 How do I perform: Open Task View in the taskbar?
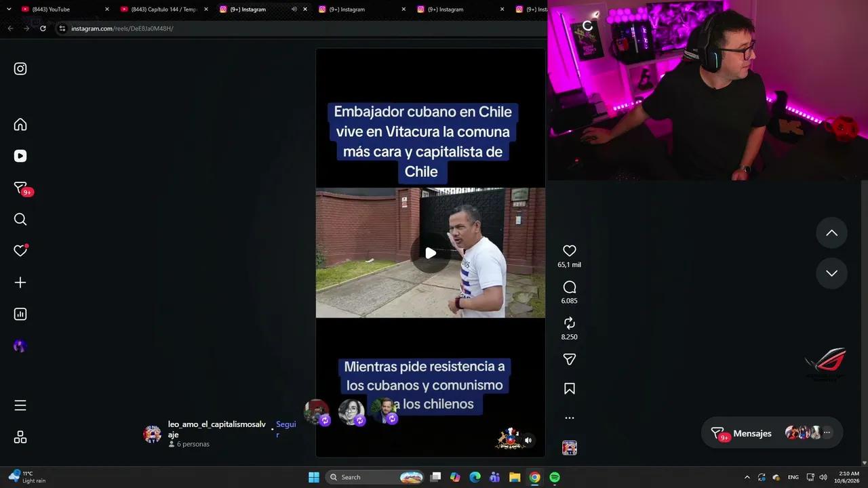tap(436, 477)
